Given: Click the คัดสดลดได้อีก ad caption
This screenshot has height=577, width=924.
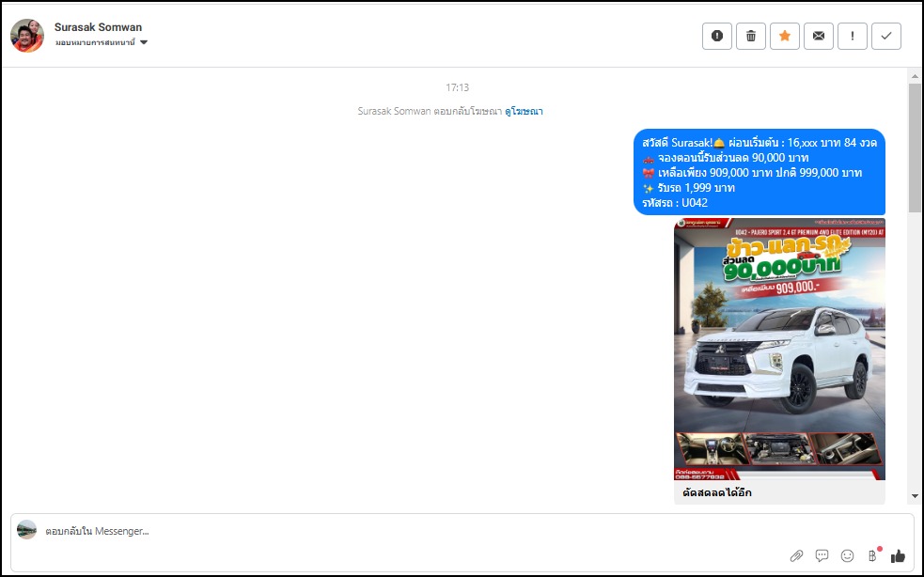Looking at the screenshot, I should click(717, 492).
